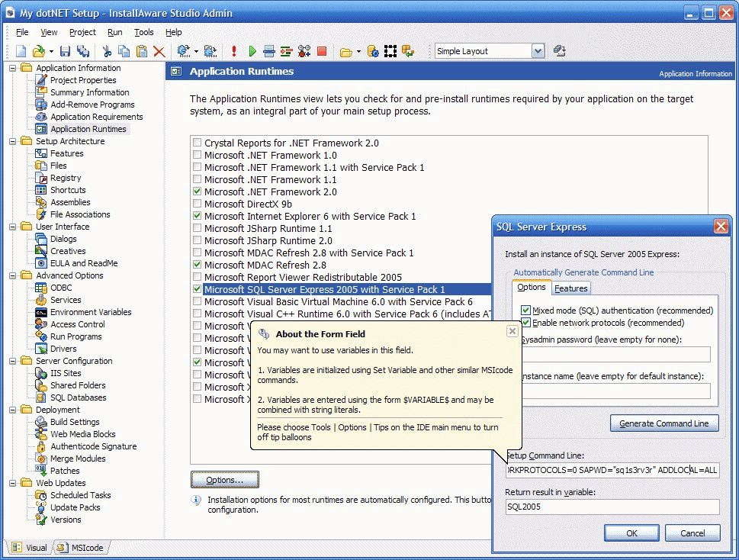Click the Setup Command Line field
739x560 pixels.
612,470
